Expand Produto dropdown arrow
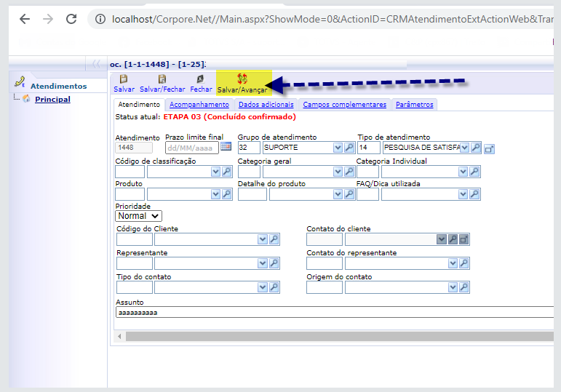This screenshot has height=392, width=561. [215, 194]
